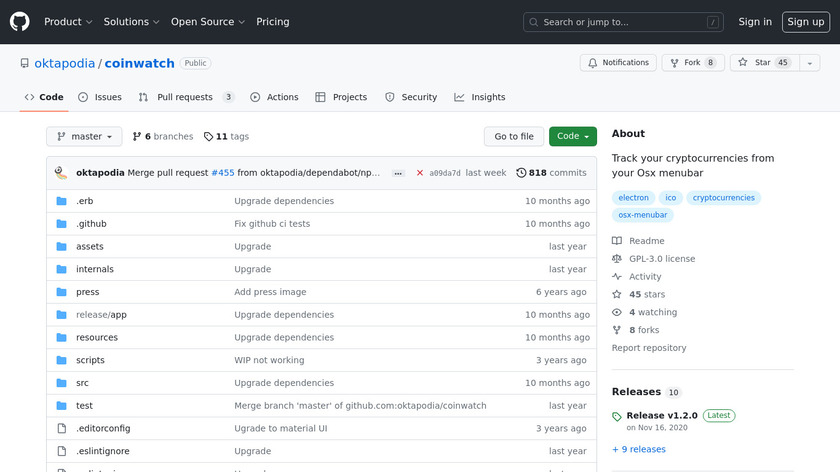Expand the Product menu in header

point(68,22)
